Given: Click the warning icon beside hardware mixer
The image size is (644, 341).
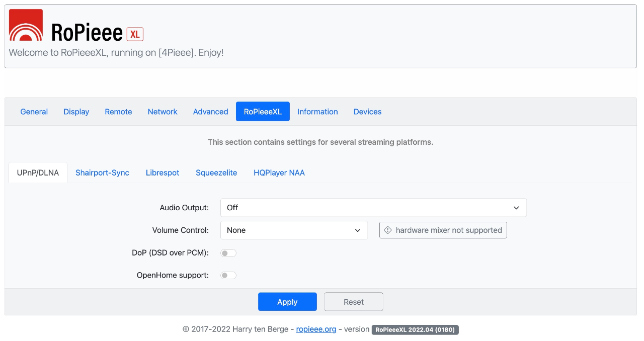Looking at the screenshot, I should (x=387, y=230).
